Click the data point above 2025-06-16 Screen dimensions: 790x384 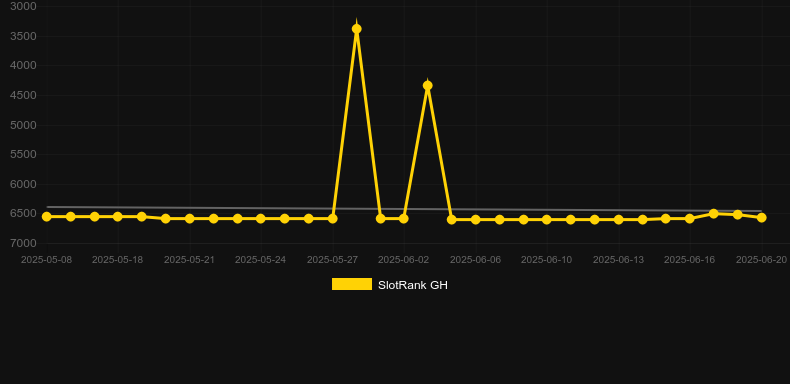pyautogui.click(x=690, y=219)
